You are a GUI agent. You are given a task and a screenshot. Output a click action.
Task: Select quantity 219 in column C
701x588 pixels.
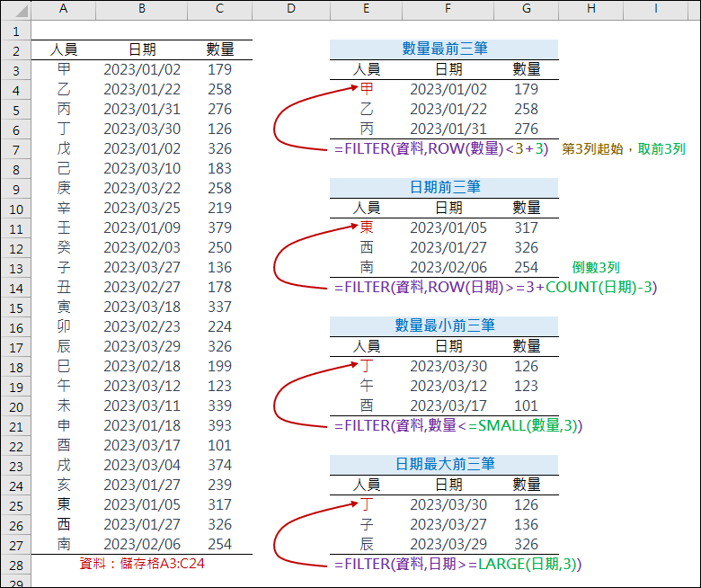pyautogui.click(x=219, y=208)
